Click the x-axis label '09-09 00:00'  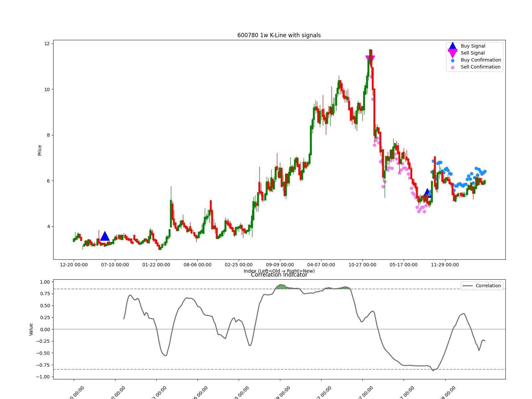tap(280, 265)
